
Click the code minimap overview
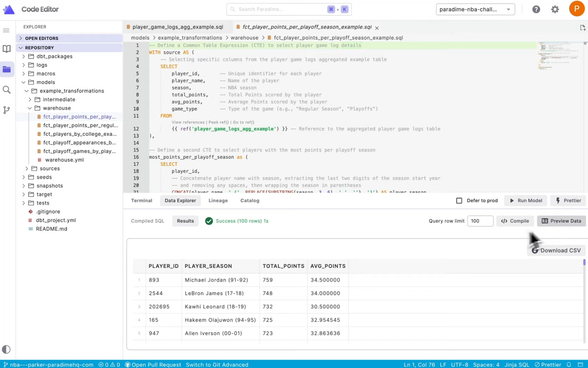pyautogui.click(x=559, y=55)
